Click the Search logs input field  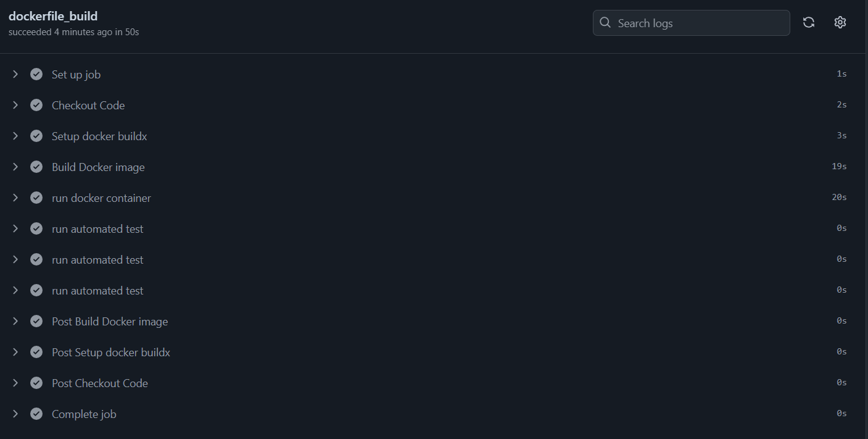(x=691, y=23)
